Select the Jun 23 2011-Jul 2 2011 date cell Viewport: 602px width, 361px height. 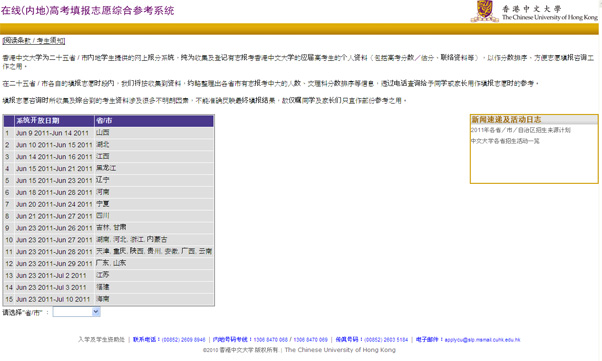click(55, 276)
